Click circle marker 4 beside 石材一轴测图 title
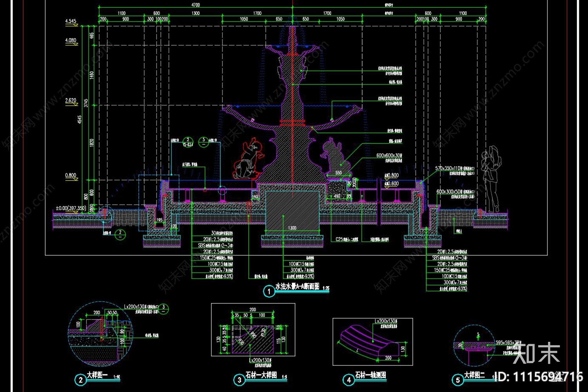Screen dimensions: 588x392 pos(349,379)
